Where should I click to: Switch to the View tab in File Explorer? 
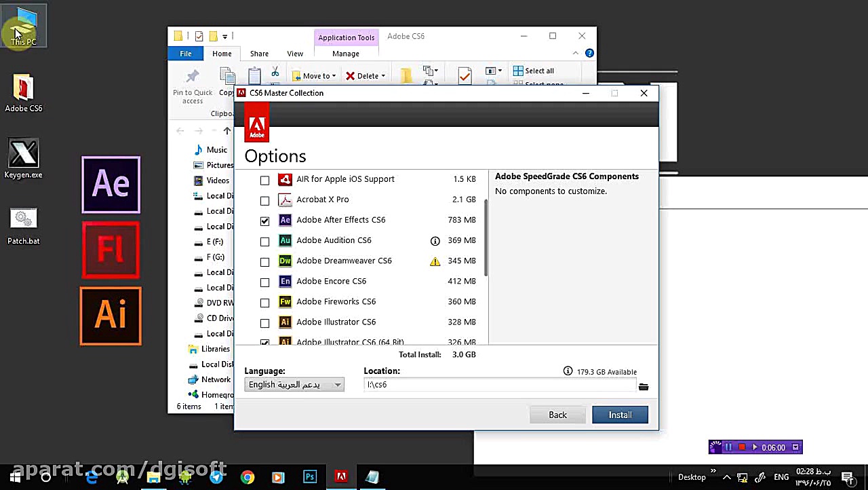295,54
